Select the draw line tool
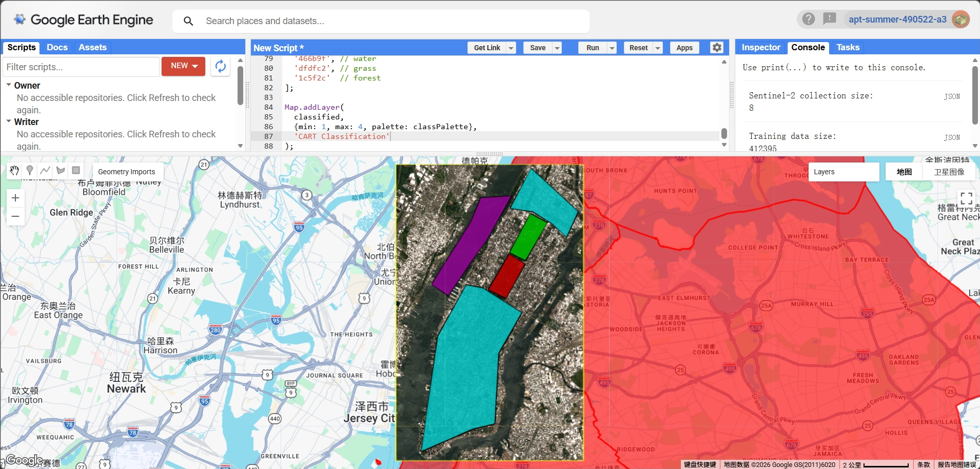This screenshot has height=469, width=980. pos(45,171)
